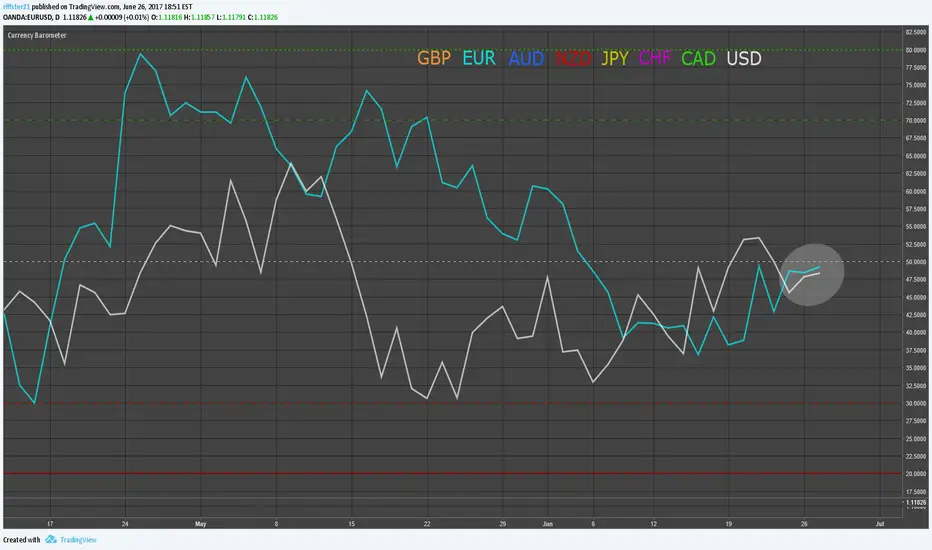Click the 70.0000 scale value
Screen dimensions: 932x550
pos(915,120)
